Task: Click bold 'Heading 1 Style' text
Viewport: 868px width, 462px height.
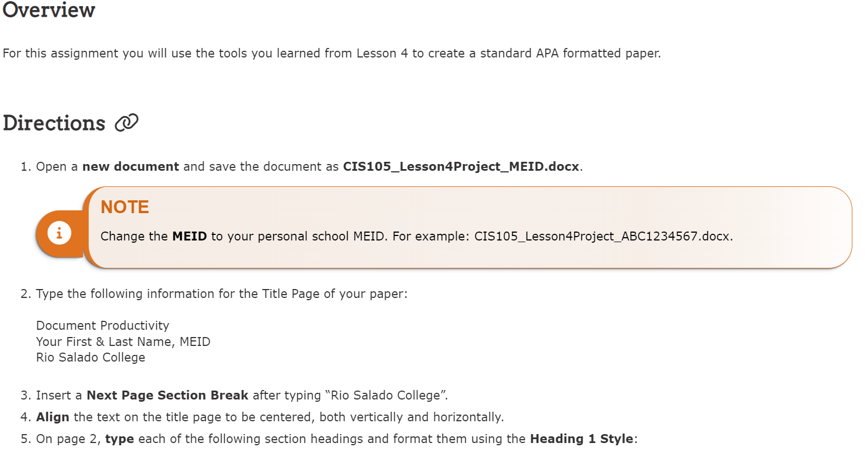Action: [582, 439]
